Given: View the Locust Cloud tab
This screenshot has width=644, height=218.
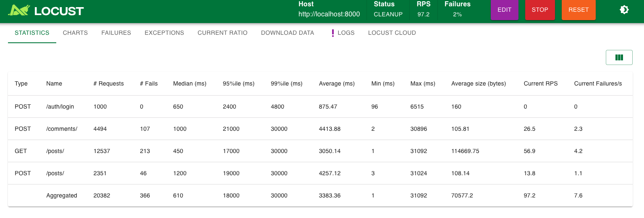Looking at the screenshot, I should click(392, 33).
